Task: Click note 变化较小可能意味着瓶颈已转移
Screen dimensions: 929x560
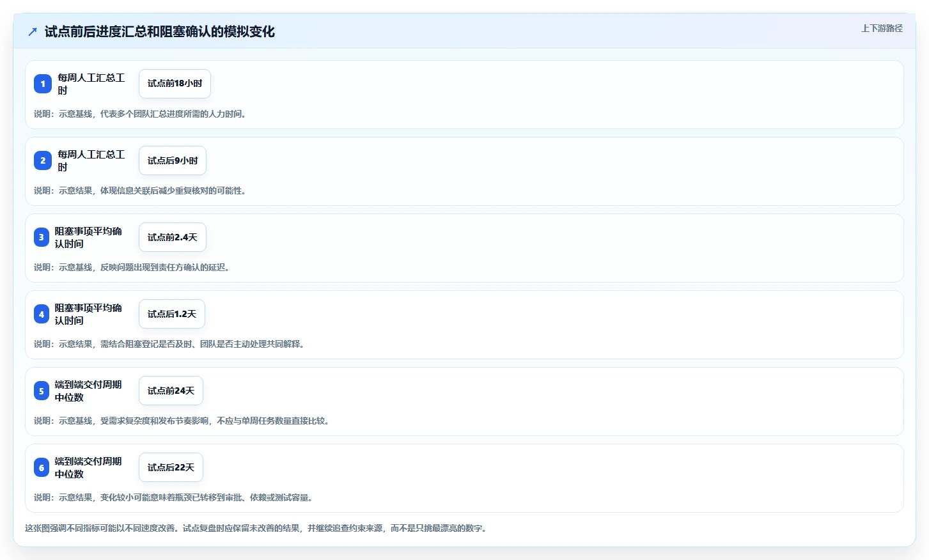Action: click(162, 497)
